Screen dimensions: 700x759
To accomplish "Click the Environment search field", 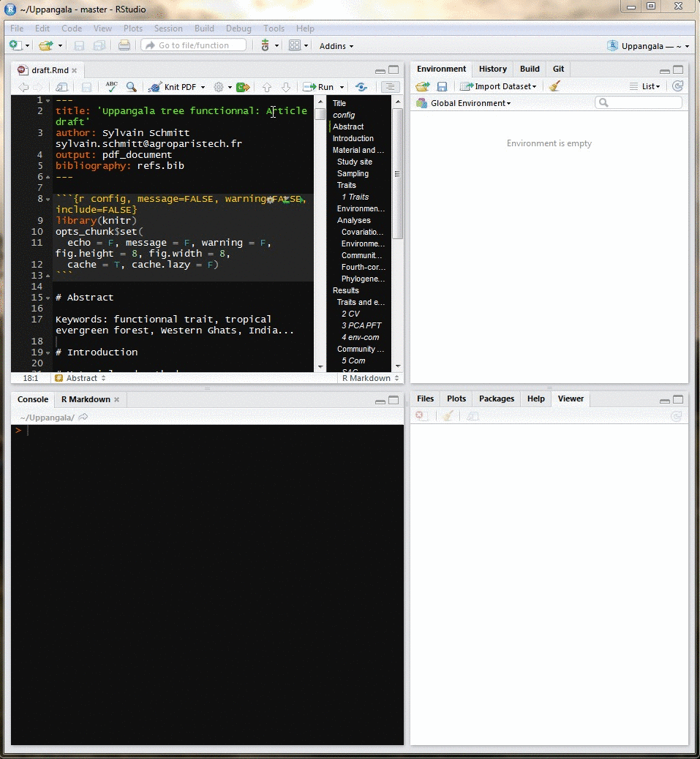I will pyautogui.click(x=638, y=102).
